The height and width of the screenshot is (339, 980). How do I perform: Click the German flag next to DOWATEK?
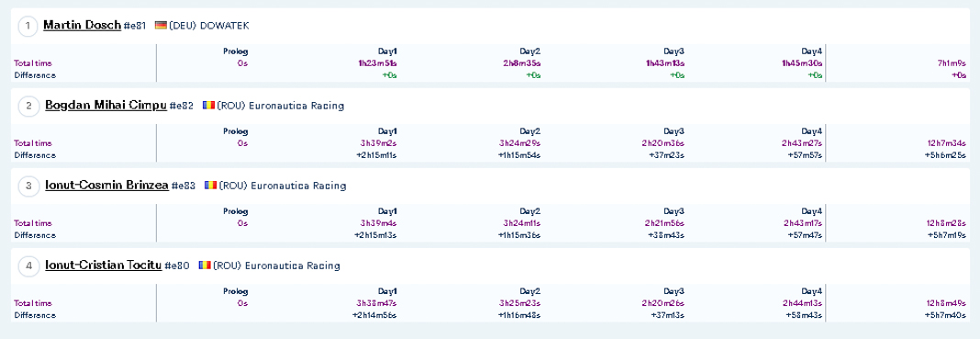click(x=161, y=26)
